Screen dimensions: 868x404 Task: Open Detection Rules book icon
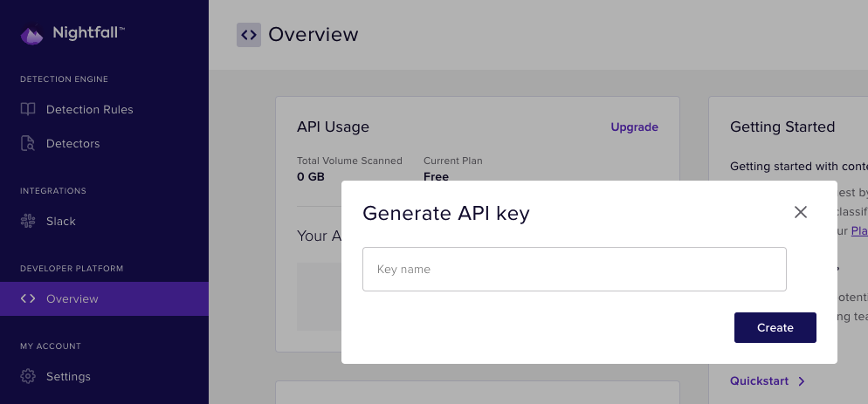tap(28, 109)
